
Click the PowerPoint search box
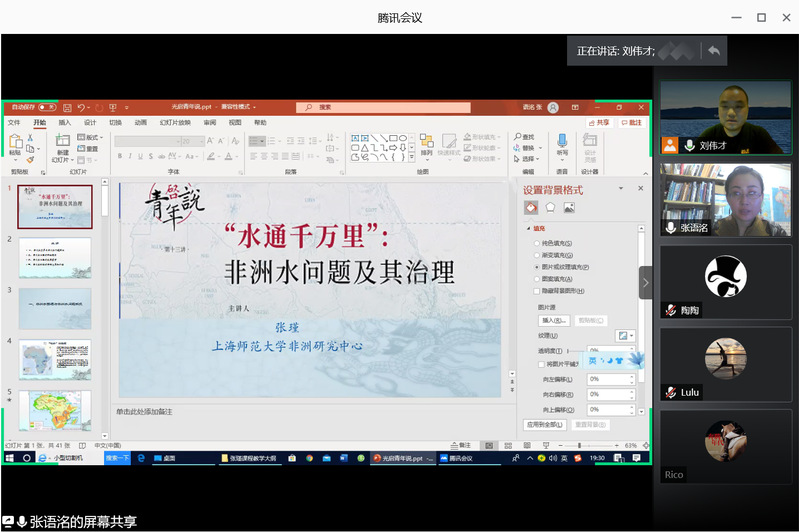coord(383,107)
